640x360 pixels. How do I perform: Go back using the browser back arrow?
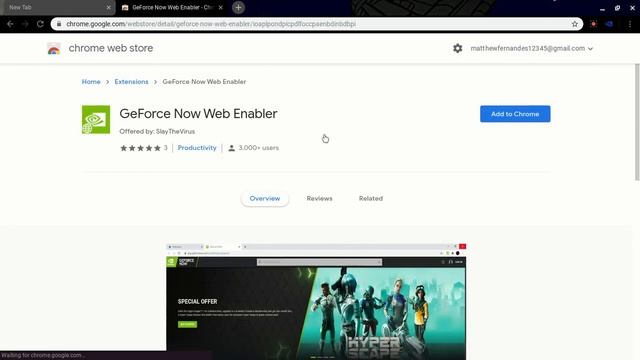click(10, 24)
